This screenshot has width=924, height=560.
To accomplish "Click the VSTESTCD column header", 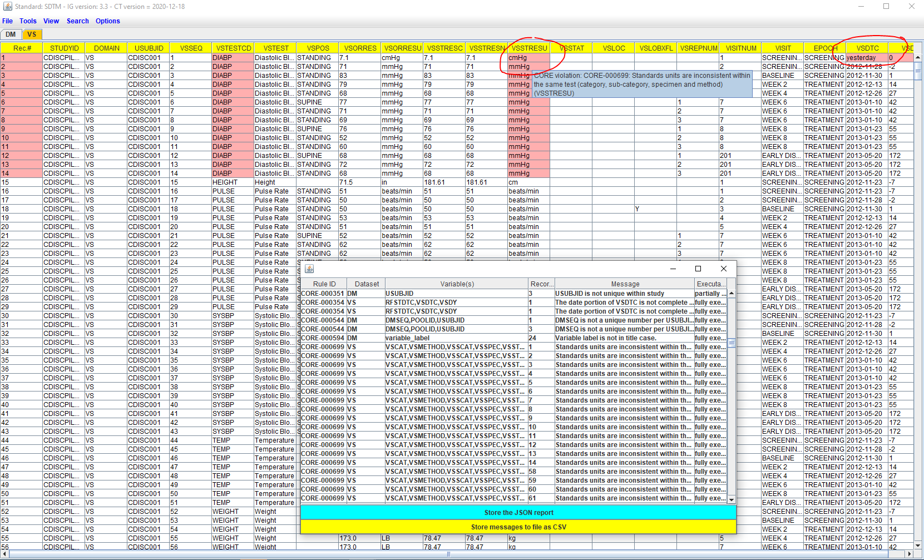I will click(233, 48).
